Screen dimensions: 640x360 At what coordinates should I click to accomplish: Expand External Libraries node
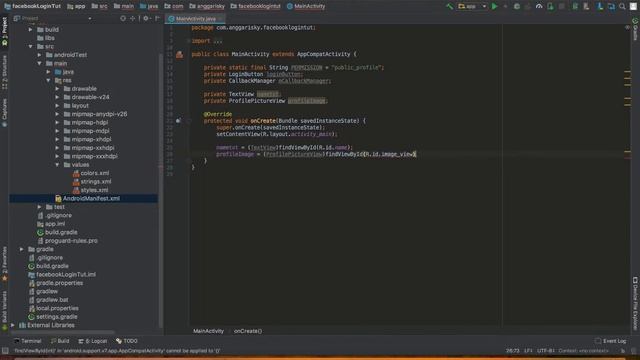coord(13,325)
